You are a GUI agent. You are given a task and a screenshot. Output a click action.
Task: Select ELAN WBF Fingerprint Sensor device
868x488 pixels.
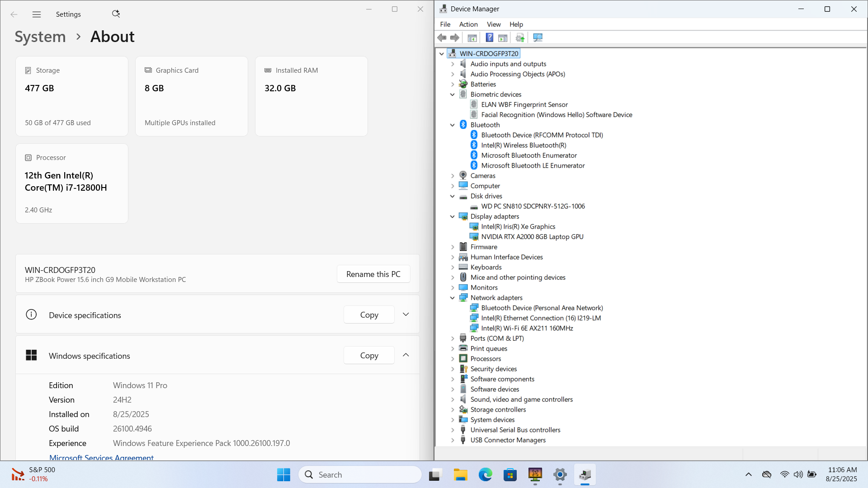pyautogui.click(x=524, y=104)
